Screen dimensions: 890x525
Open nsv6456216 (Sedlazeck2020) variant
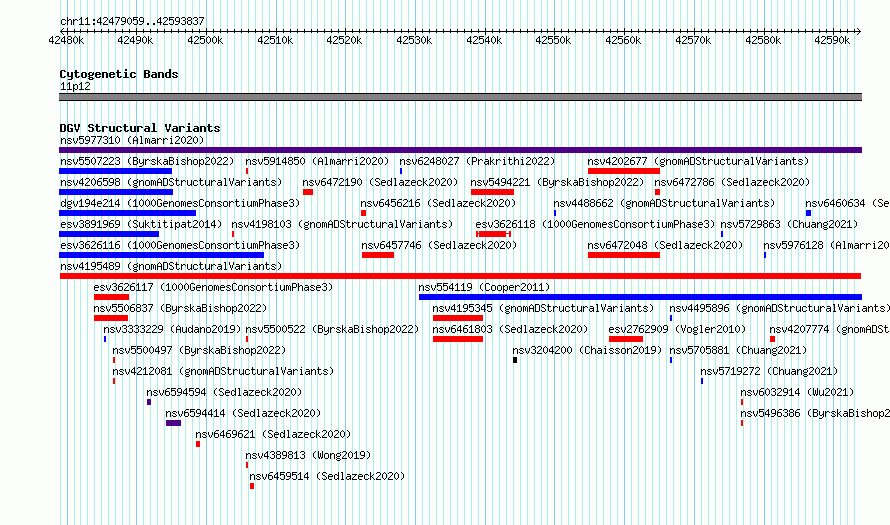[438, 203]
